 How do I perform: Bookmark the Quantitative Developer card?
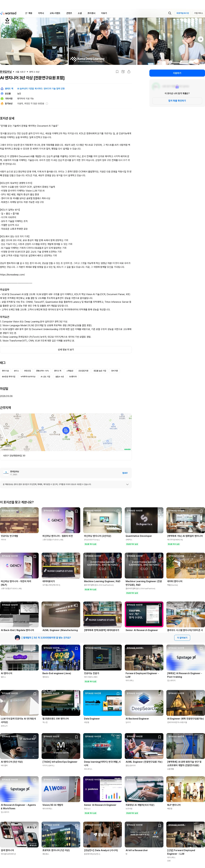(160, 511)
